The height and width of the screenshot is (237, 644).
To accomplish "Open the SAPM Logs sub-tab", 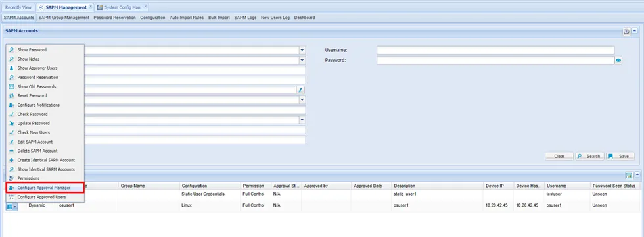I will tap(245, 18).
